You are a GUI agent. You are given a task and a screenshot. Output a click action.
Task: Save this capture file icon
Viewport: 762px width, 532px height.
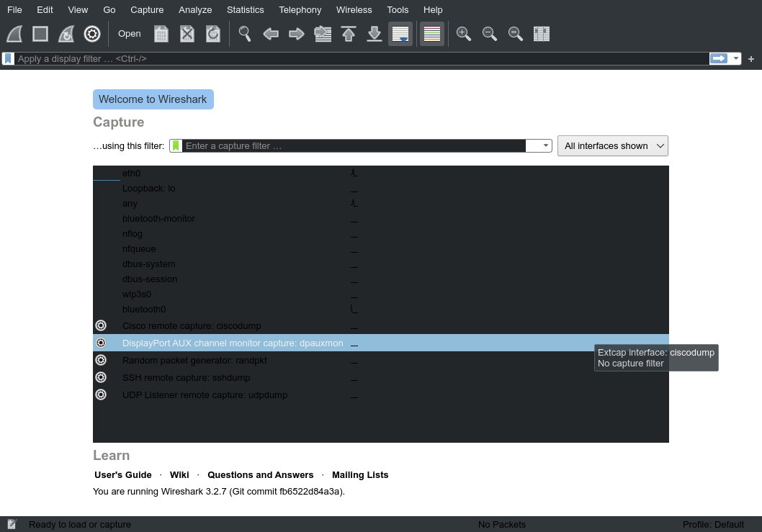pos(161,34)
